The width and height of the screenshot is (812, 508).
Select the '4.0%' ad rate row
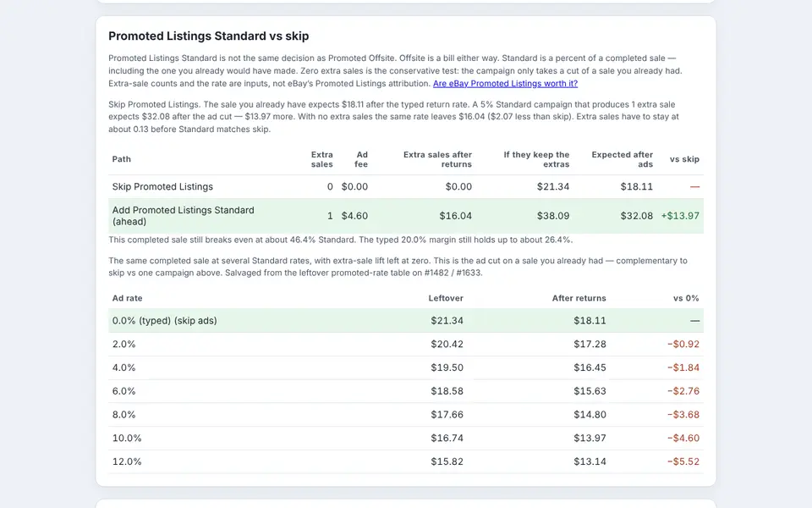(406, 367)
